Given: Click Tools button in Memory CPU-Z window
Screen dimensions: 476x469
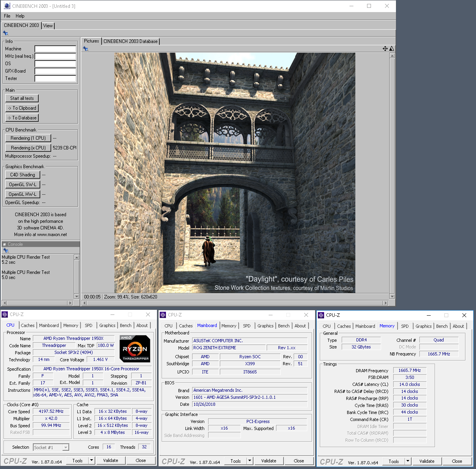Looking at the screenshot, I should [x=394, y=461].
